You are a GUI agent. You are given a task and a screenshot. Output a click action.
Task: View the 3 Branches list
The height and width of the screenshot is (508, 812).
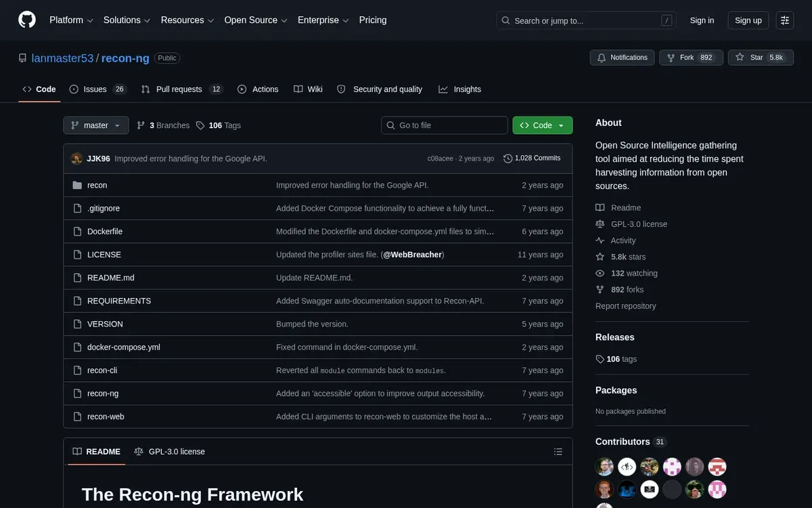[163, 125]
